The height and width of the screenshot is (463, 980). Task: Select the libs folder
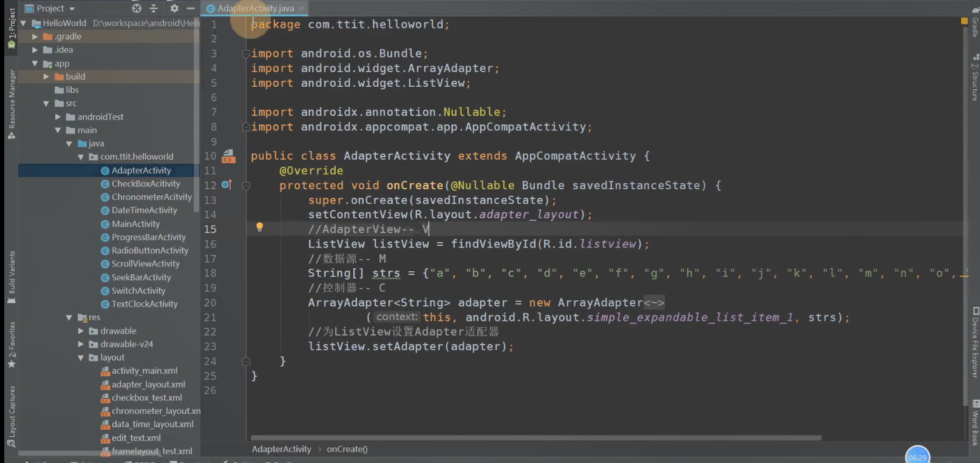pos(67,90)
